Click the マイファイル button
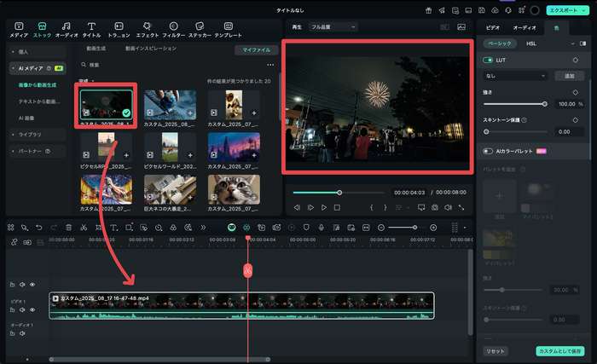 [x=256, y=50]
